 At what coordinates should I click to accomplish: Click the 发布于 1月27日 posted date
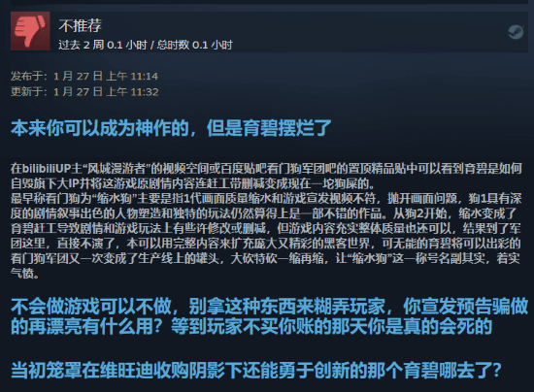84,76
